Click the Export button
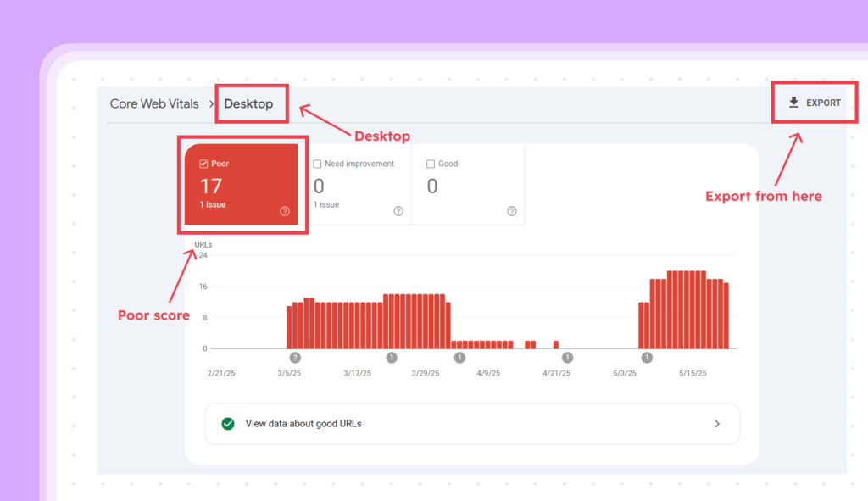 tap(814, 102)
